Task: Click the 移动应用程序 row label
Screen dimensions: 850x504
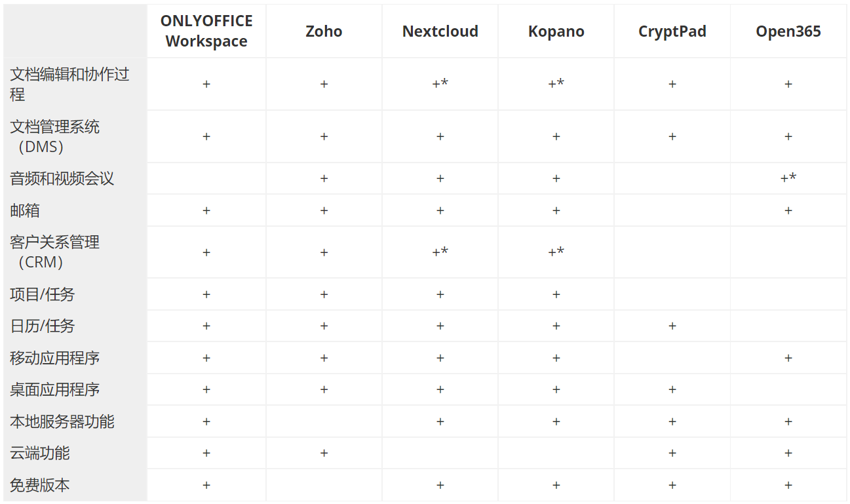Action: point(55,358)
